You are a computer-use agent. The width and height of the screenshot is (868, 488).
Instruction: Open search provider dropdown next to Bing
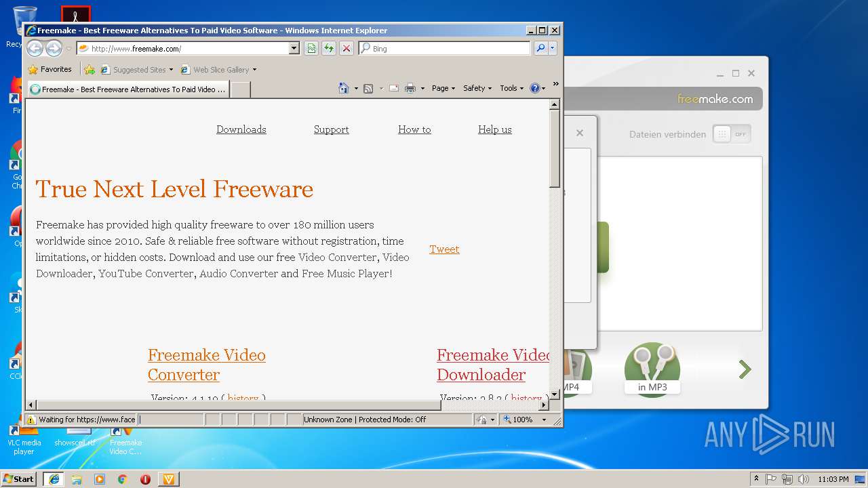(x=553, y=48)
